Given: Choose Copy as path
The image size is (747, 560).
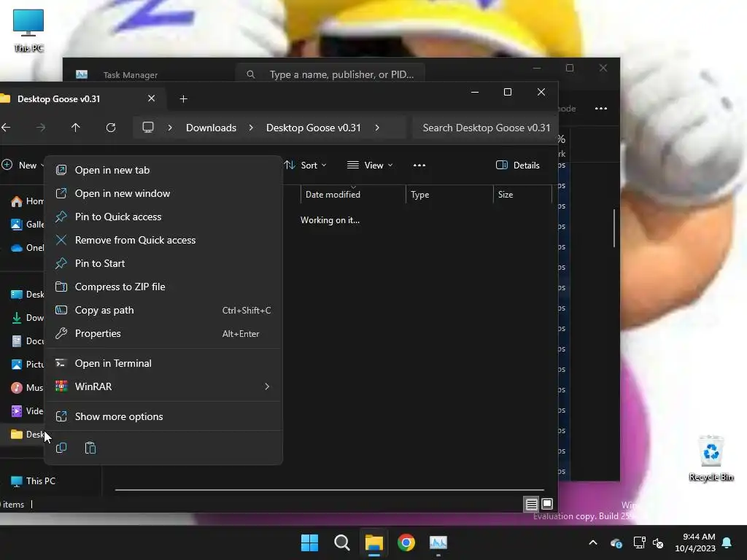Looking at the screenshot, I should (x=163, y=310).
